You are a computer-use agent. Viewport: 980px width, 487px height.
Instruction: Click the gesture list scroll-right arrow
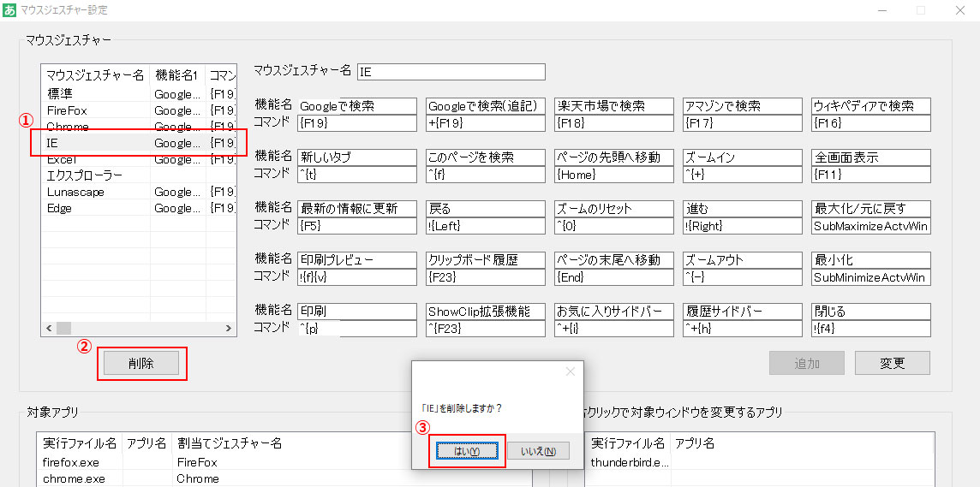pos(229,328)
